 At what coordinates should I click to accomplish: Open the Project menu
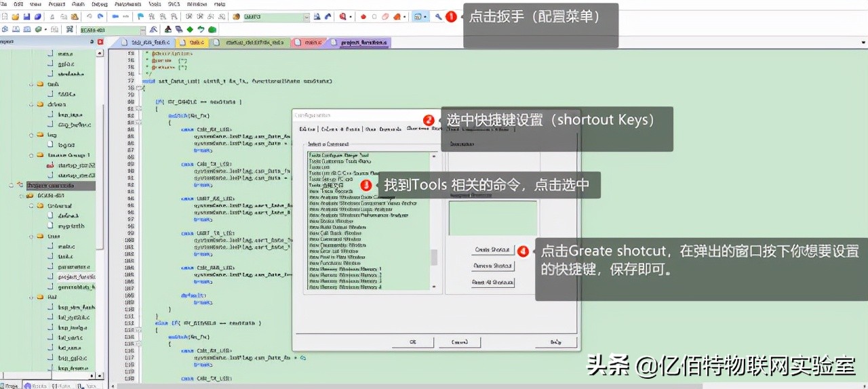coord(56,4)
